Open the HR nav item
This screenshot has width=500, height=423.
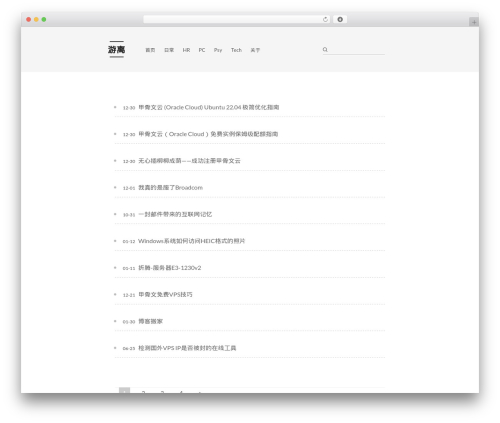(186, 50)
